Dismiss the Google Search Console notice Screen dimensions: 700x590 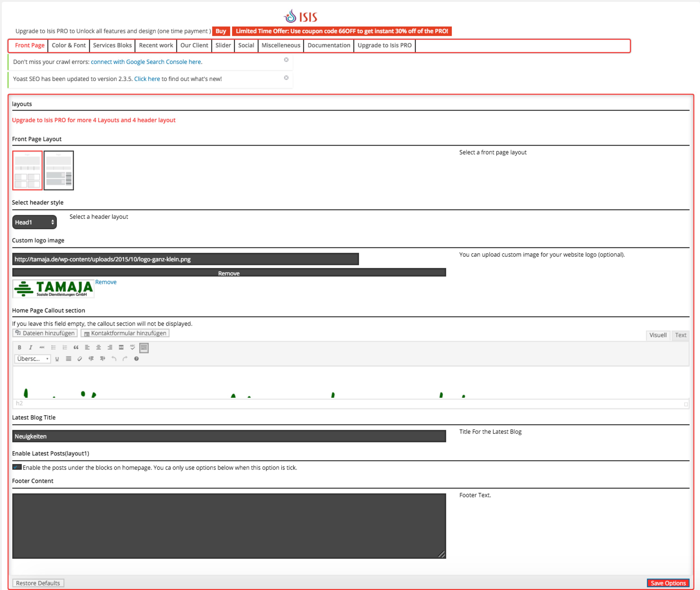(286, 60)
